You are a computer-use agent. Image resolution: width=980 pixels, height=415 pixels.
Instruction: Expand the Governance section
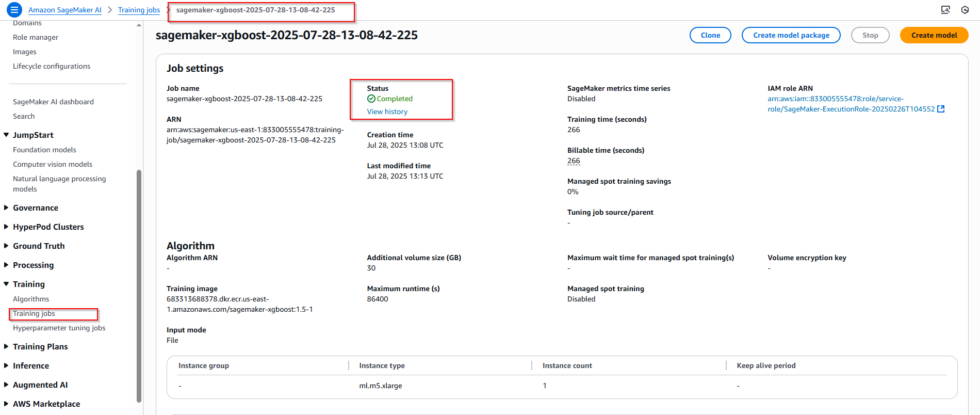pyautogui.click(x=6, y=207)
